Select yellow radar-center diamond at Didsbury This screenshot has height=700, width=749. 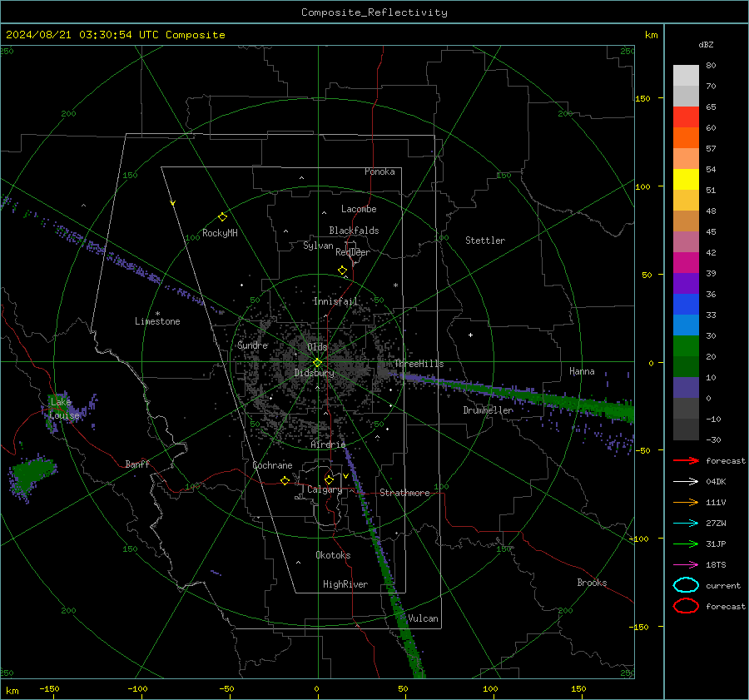click(317, 363)
